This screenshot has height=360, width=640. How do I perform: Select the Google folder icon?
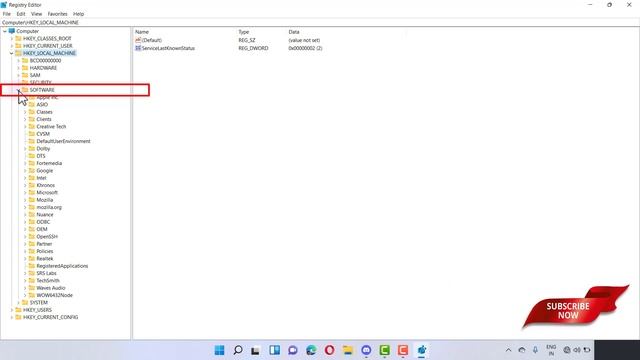pos(32,171)
